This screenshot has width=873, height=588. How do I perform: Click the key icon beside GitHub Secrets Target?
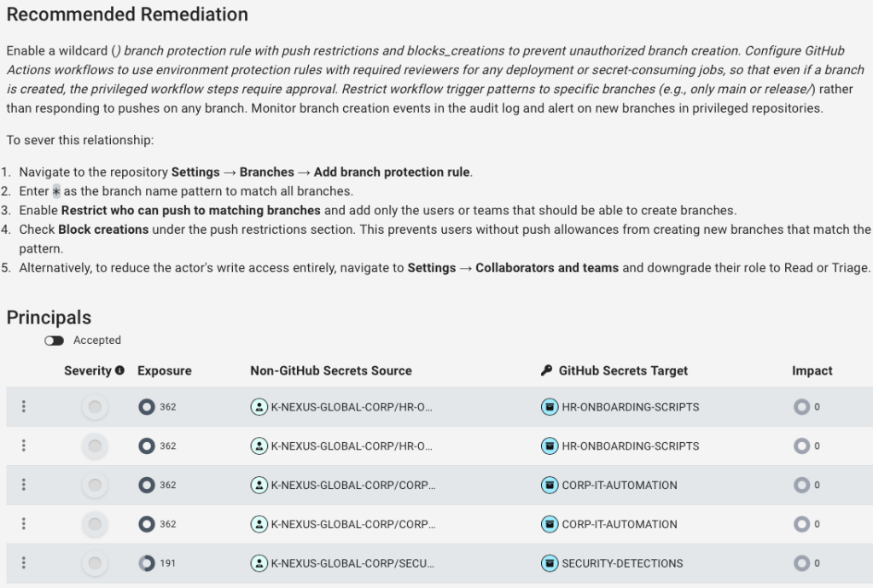[x=547, y=371]
